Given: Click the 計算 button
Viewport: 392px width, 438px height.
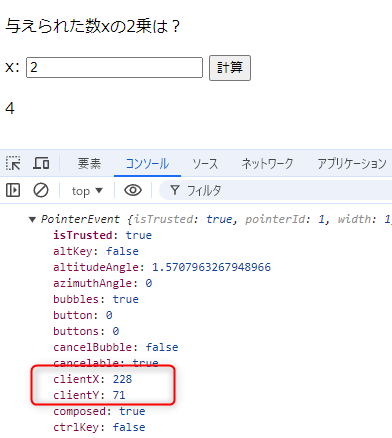Looking at the screenshot, I should 230,68.
